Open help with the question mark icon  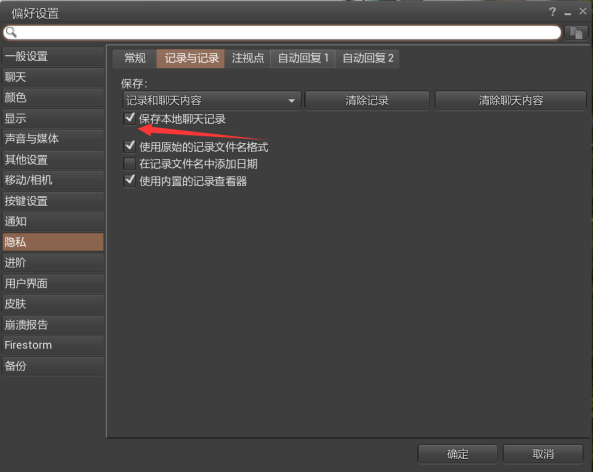(x=552, y=12)
